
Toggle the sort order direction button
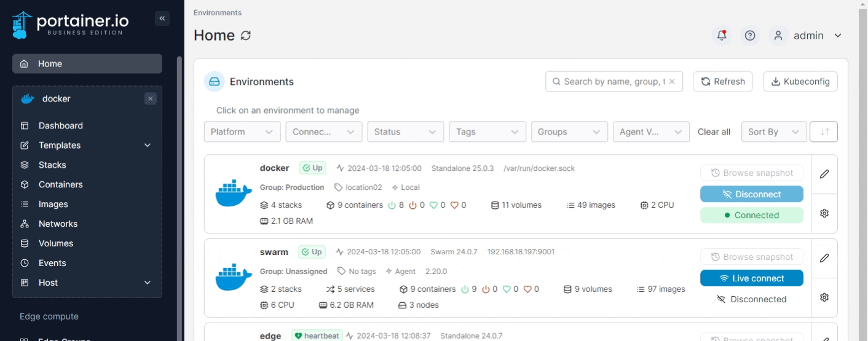824,131
